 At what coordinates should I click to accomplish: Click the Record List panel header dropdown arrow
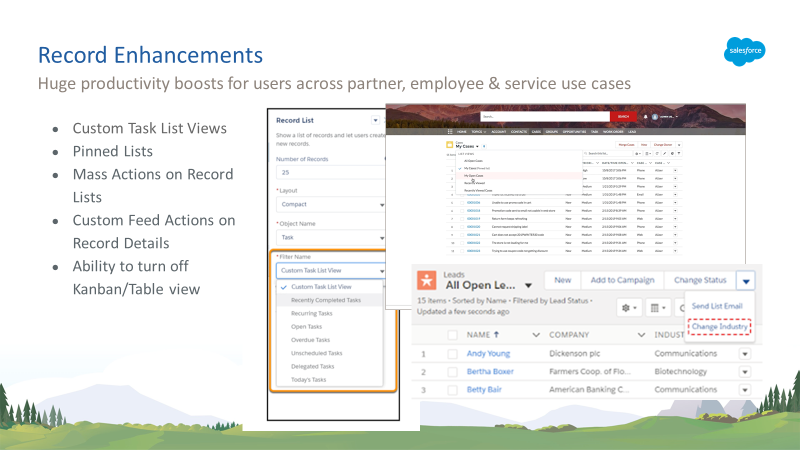(x=376, y=120)
